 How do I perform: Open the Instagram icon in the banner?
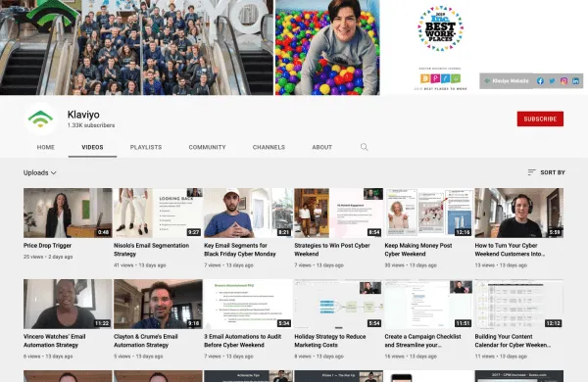click(563, 81)
